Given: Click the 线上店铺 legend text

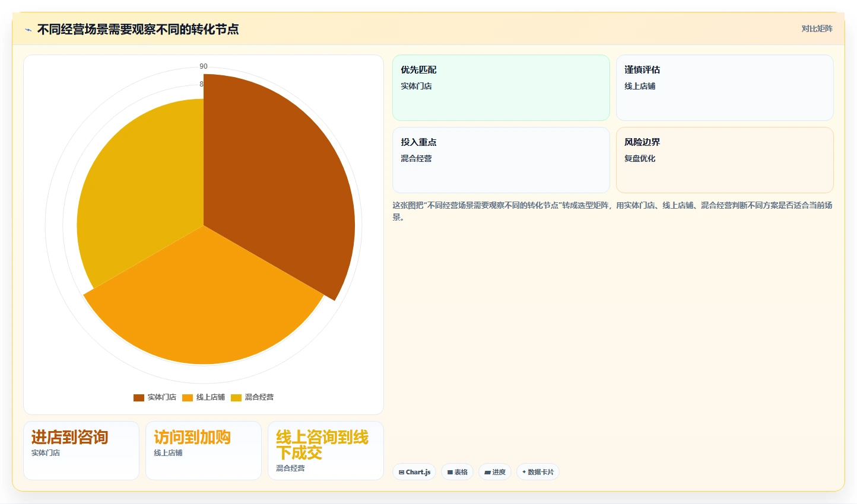Looking at the screenshot, I should click(211, 397).
